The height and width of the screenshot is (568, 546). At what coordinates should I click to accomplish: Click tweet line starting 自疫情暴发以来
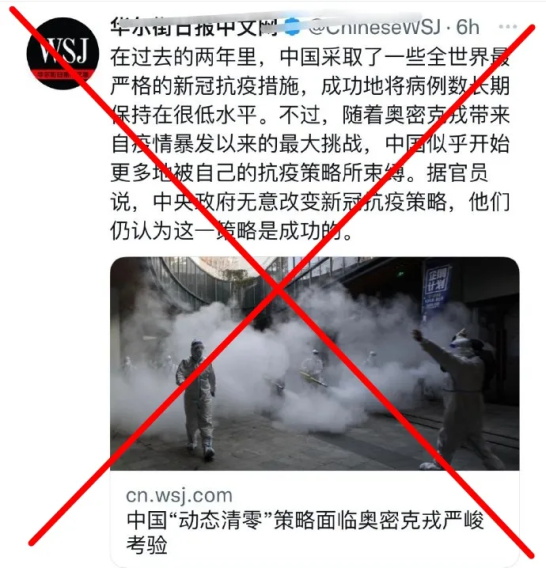[310, 144]
